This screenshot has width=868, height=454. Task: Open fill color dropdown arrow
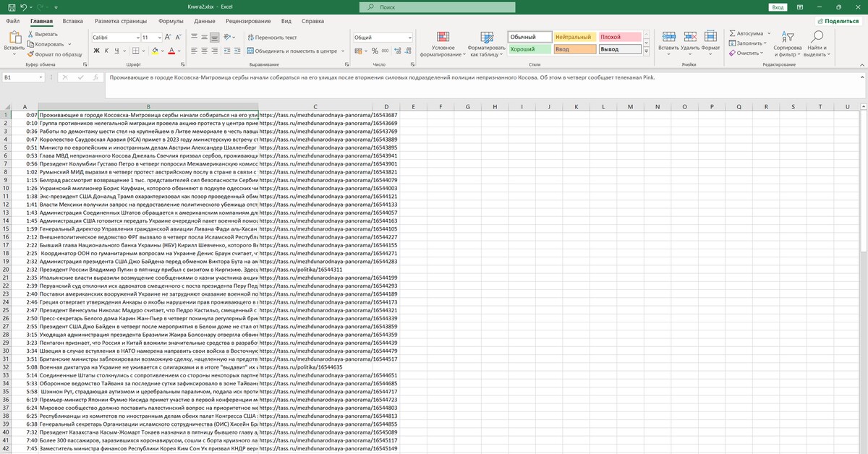tap(162, 51)
